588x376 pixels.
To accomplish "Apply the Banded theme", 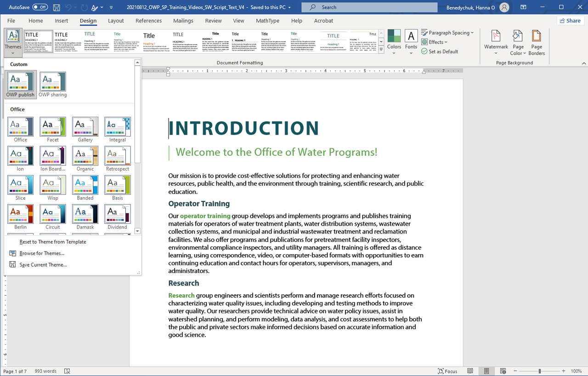I will (85, 188).
